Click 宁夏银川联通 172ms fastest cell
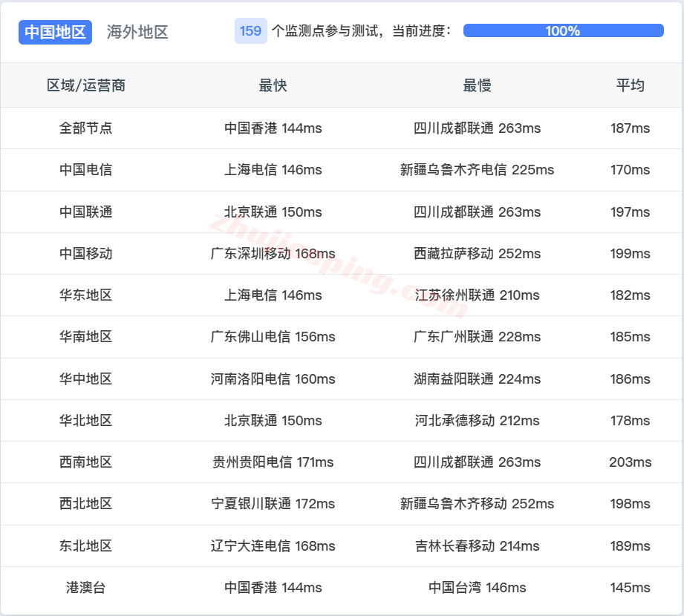The width and height of the screenshot is (684, 616). click(x=273, y=503)
